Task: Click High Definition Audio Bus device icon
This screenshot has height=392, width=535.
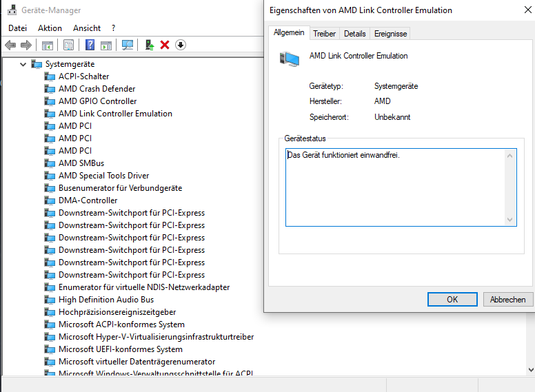Action: click(50, 300)
